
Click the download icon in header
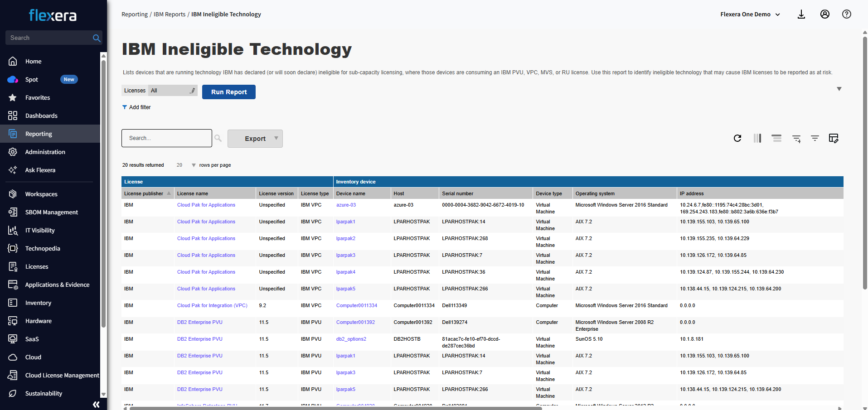[801, 14]
